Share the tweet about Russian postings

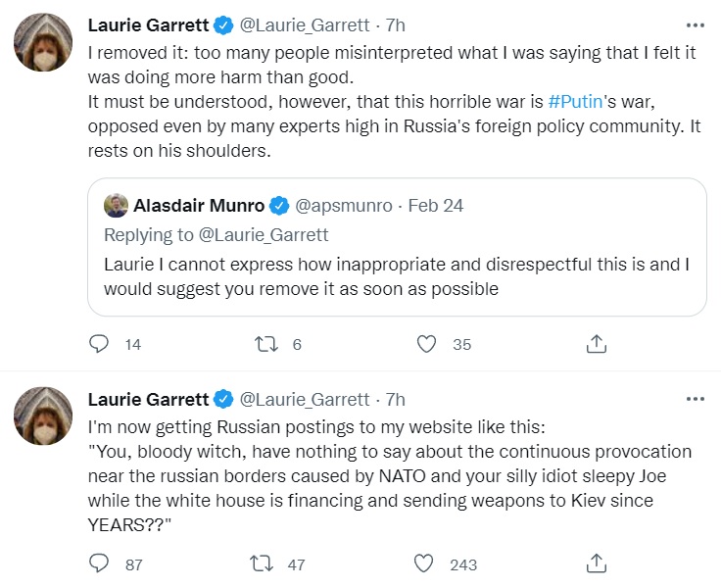(x=597, y=563)
